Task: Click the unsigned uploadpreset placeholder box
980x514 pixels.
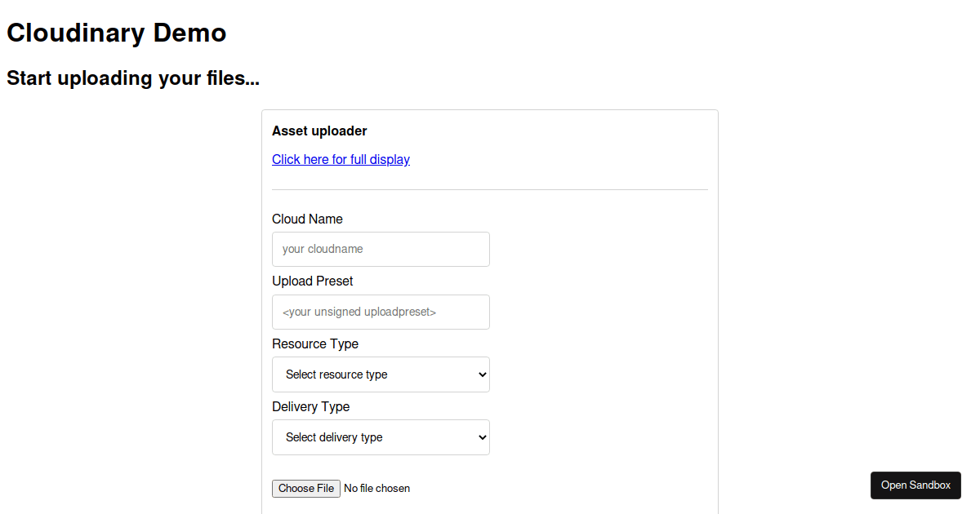Action: coord(381,312)
